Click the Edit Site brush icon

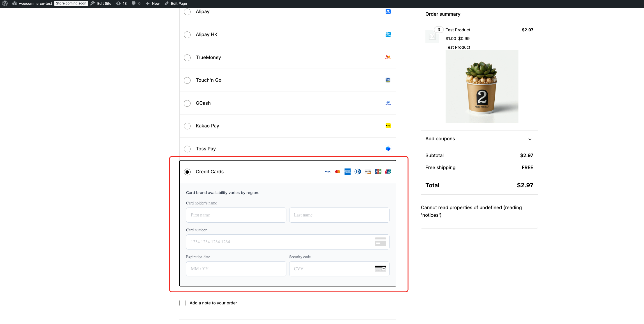(x=92, y=3)
